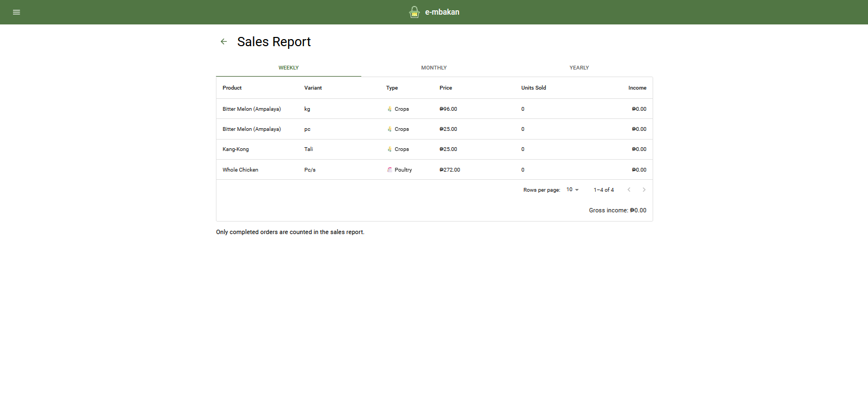Go to previous page of table

pos(629,190)
